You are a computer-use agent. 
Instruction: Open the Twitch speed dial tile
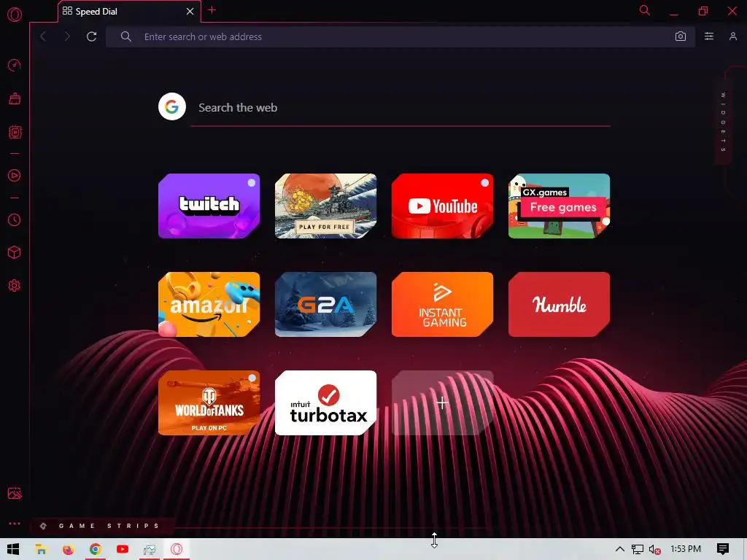click(x=209, y=206)
